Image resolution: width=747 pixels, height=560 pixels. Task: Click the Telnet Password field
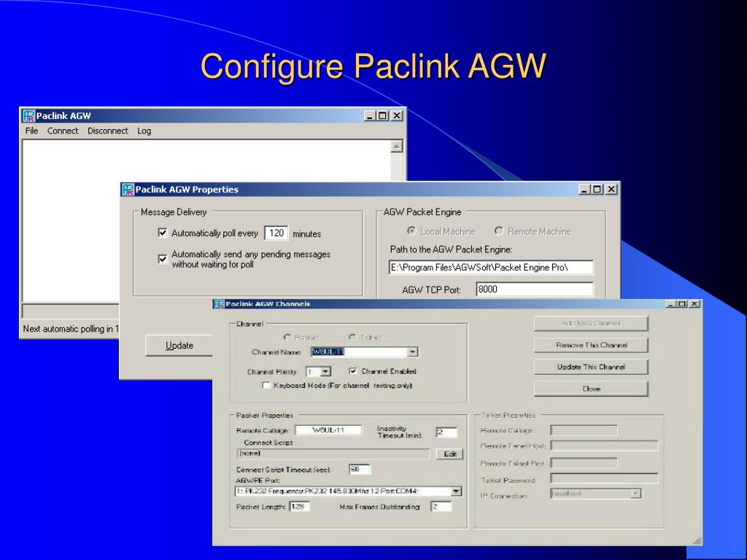pos(605,478)
